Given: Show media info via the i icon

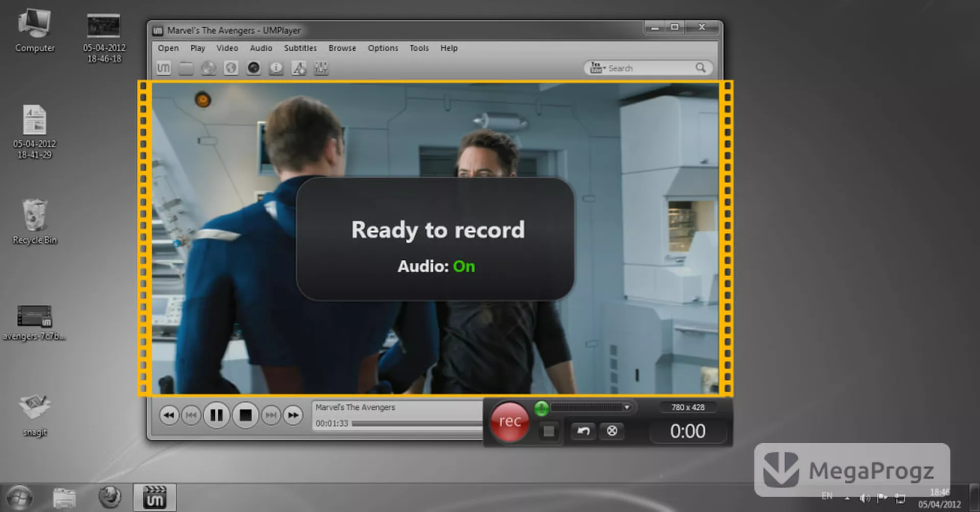Looking at the screenshot, I should [x=276, y=68].
